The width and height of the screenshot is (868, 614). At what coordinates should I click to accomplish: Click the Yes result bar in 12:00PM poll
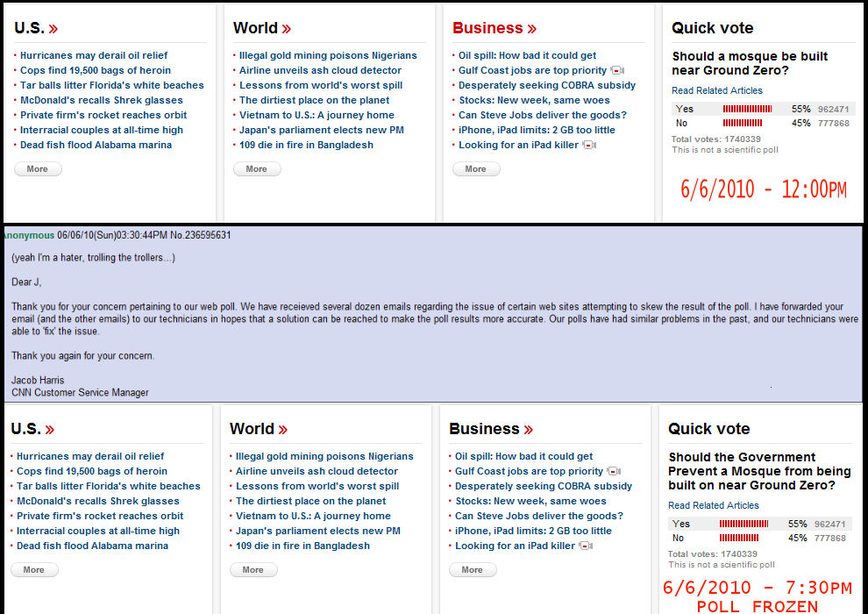tap(747, 109)
